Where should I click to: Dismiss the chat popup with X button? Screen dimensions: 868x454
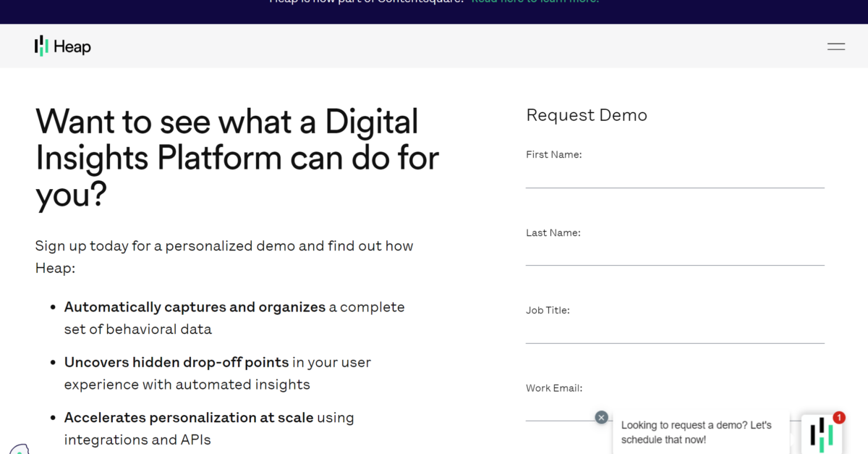pos(601,417)
